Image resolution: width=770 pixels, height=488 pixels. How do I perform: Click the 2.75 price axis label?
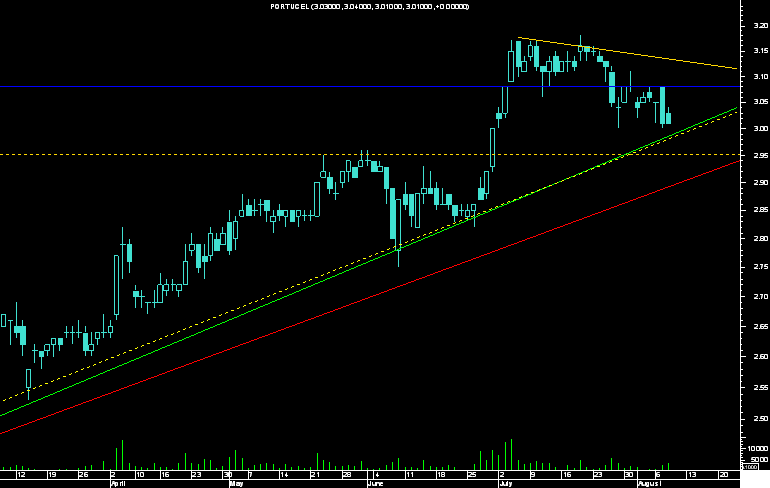click(761, 267)
